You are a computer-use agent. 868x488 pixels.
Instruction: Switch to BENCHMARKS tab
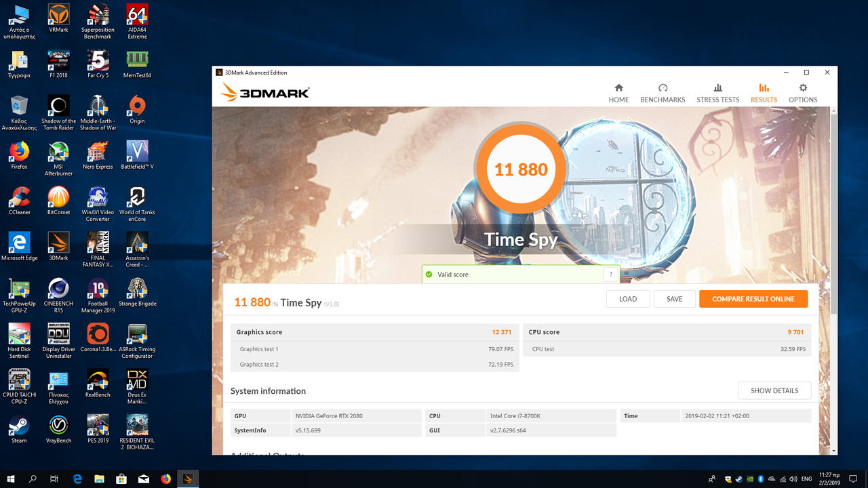click(663, 94)
